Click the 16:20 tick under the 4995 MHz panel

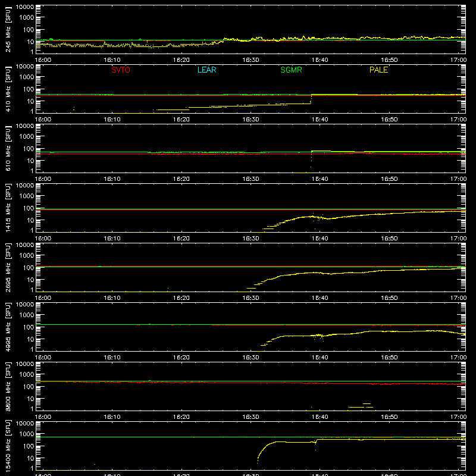(181, 358)
